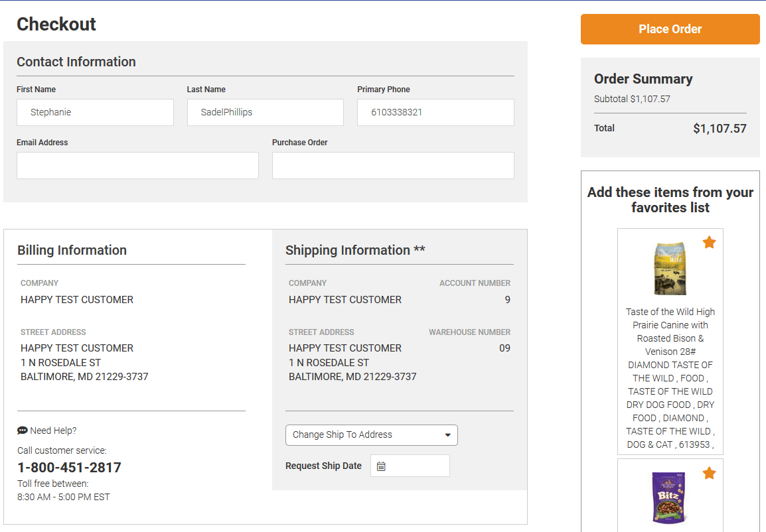Viewport: 766px width, 532px height.
Task: Open the Bitz treats product thumbnail
Action: tap(670, 498)
